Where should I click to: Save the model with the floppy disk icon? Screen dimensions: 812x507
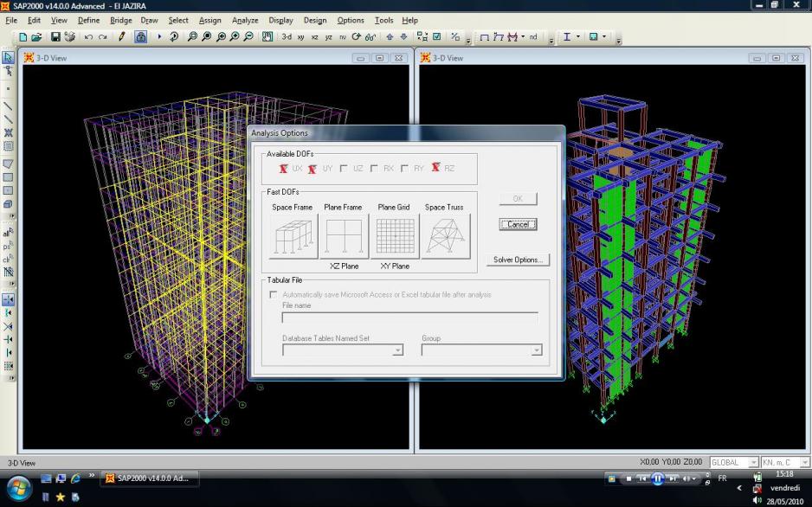pos(55,36)
